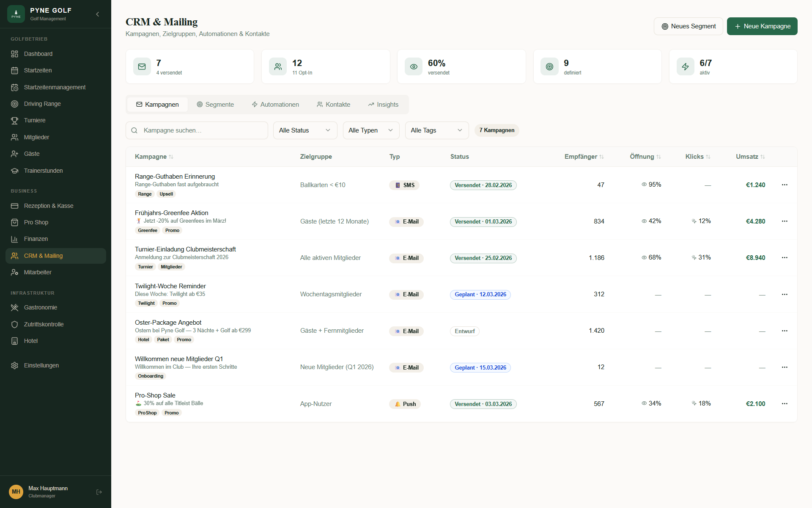Screen dimensions: 812x508
Task: Click the Neue Kampagne button
Action: (x=762, y=26)
